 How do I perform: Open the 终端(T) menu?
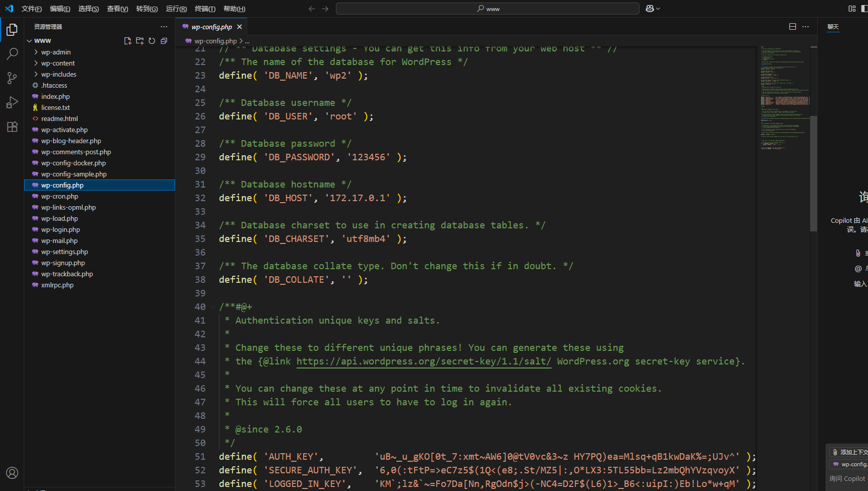click(x=205, y=9)
